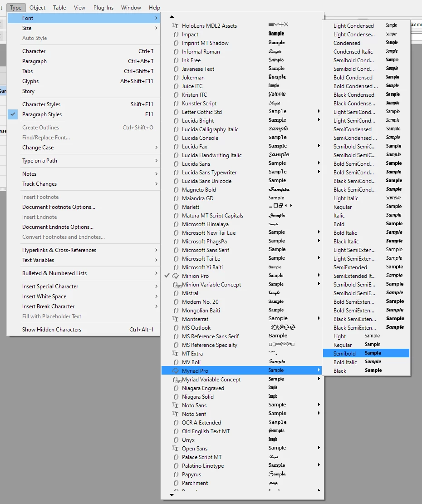Click the cloud icon beside Myriad Pro
Screen dimensions: 422x504
175,371
